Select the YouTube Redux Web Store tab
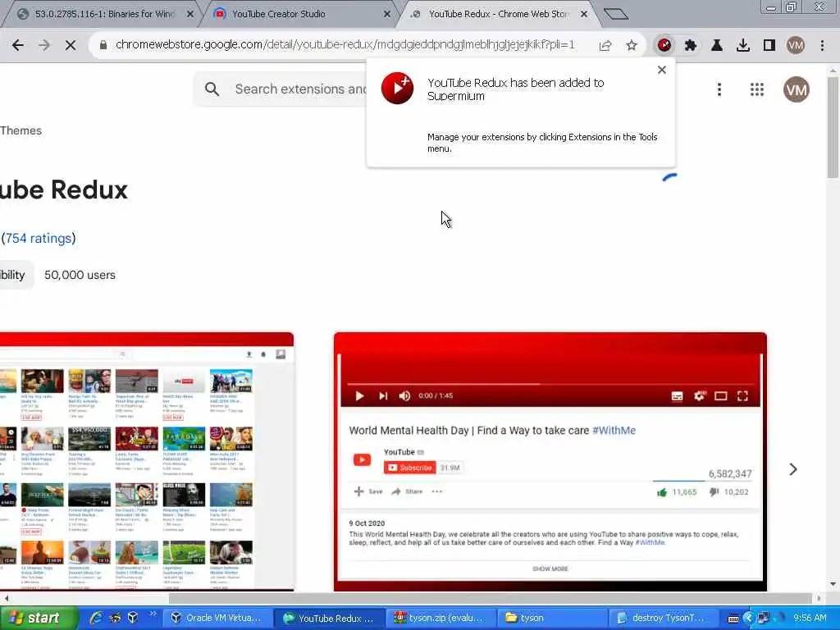This screenshot has height=630, width=840. pos(498,15)
